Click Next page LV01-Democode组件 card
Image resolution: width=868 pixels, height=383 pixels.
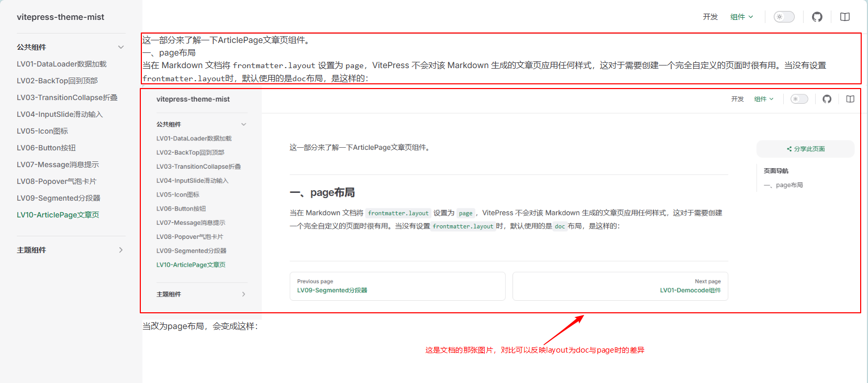(620, 286)
